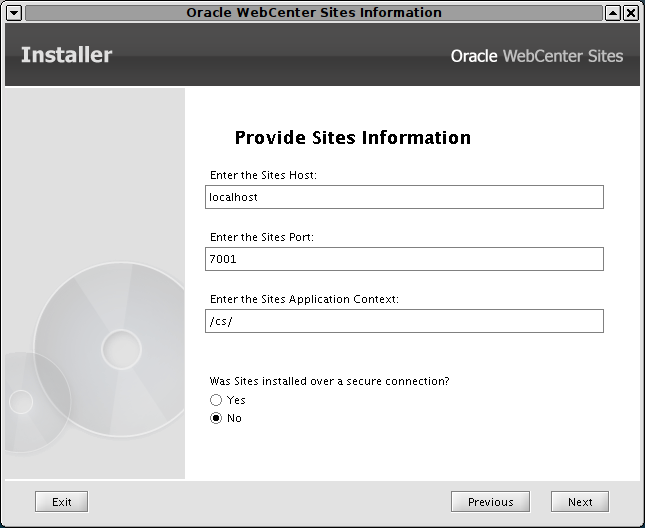Click the Installer header text
The width and height of the screenshot is (645, 528).
(67, 55)
